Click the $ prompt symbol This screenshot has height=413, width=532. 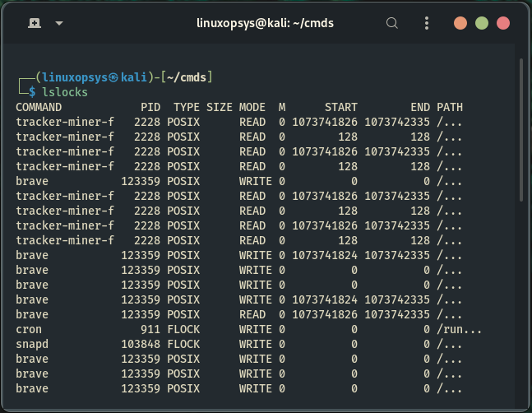pos(32,92)
